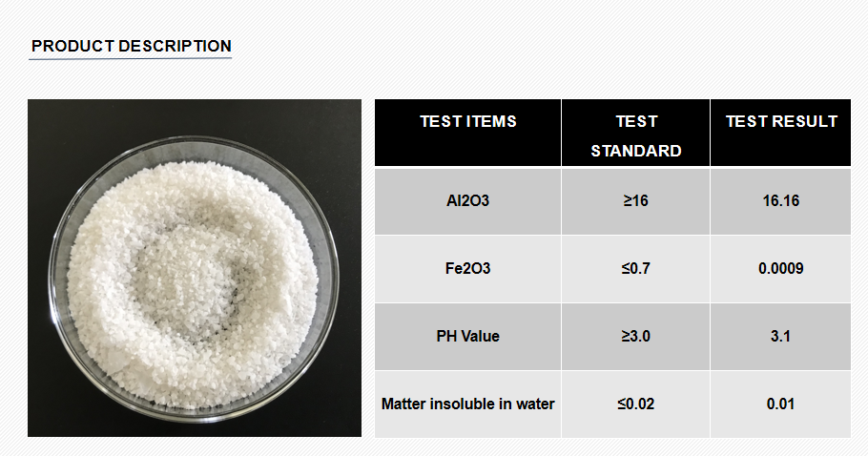Select the TEST STANDARD column header
The width and height of the screenshot is (868, 456).
coord(635,135)
